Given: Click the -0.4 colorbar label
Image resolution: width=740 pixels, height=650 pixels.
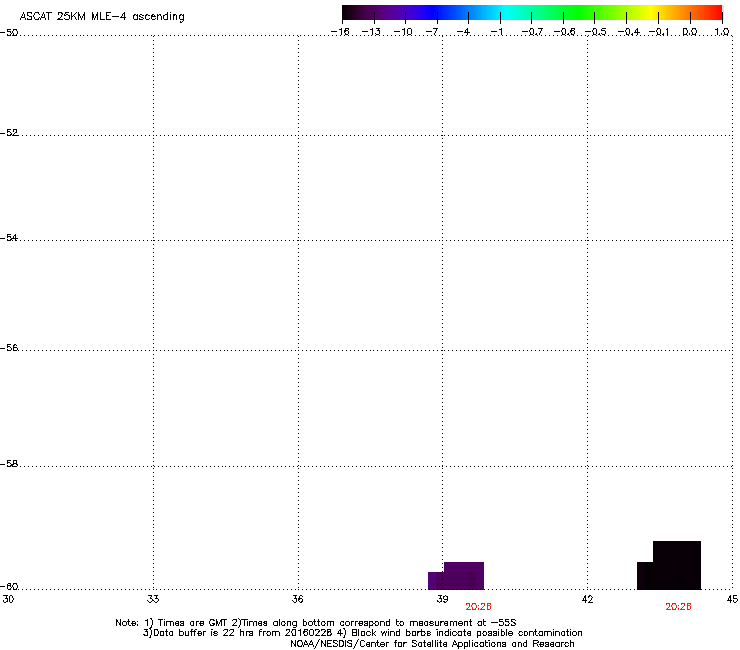Looking at the screenshot, I should point(628,32).
